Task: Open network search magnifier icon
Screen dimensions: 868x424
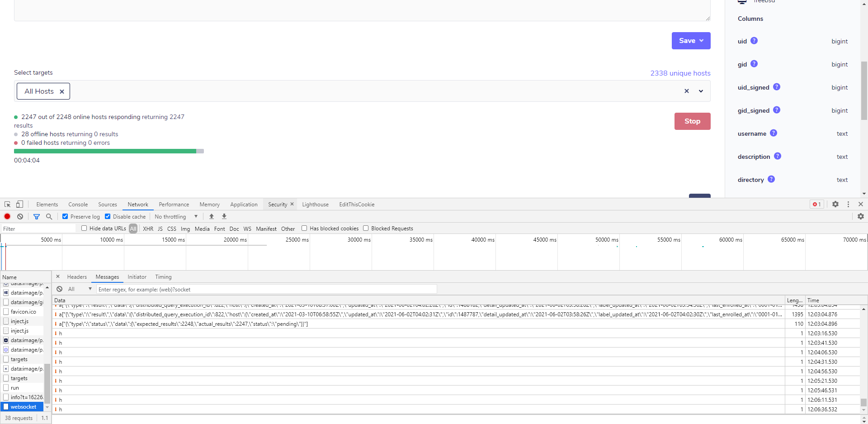Action: (49, 217)
